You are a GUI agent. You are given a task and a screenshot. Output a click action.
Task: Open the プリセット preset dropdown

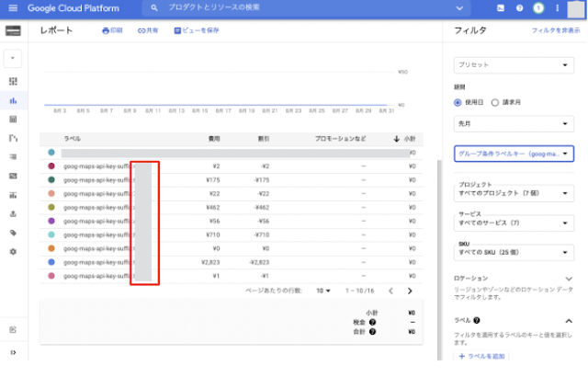pyautogui.click(x=514, y=65)
